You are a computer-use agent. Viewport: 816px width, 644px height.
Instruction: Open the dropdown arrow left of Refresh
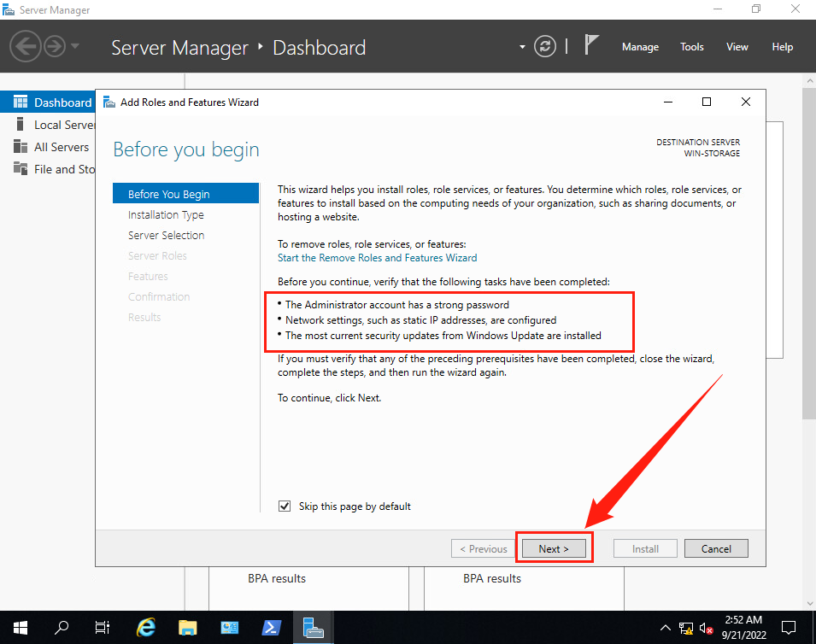tap(522, 47)
